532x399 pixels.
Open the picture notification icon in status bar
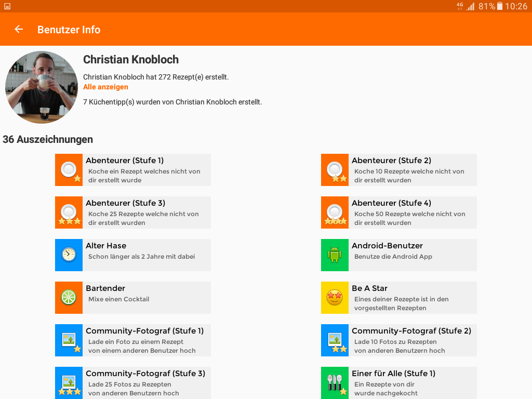tap(7, 6)
